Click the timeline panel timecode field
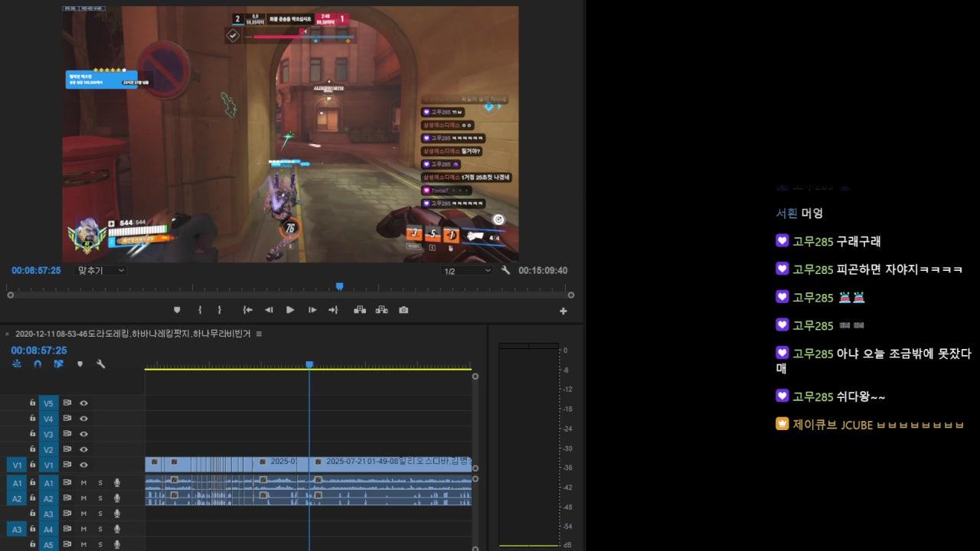Screen dimensions: 980x551 coord(39,350)
